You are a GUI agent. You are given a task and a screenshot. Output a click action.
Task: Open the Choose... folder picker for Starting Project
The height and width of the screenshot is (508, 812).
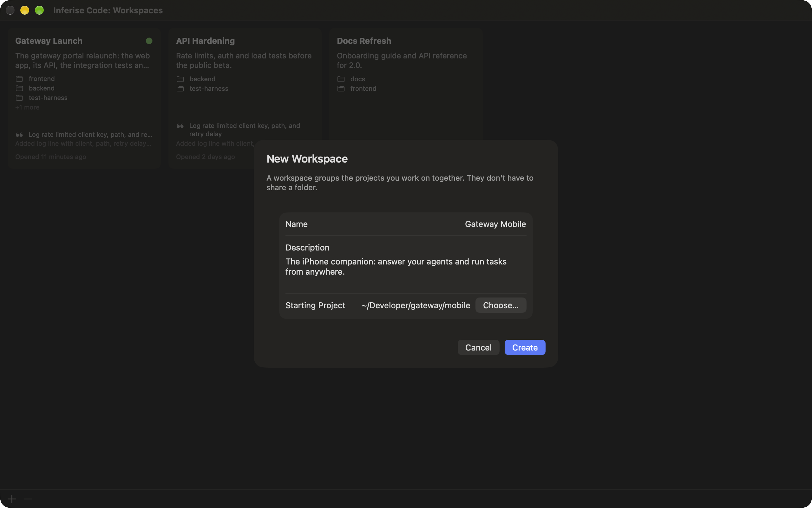click(501, 305)
